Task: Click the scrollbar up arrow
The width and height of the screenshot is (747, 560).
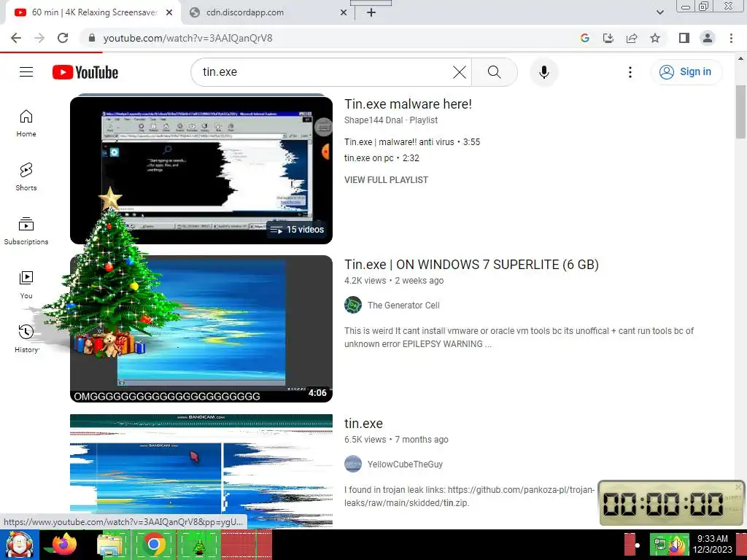Action: click(740, 58)
